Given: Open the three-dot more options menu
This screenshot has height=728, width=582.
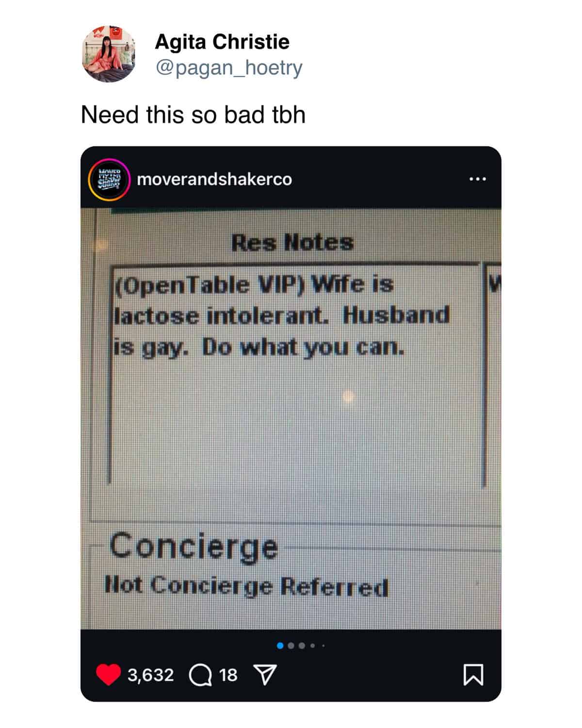Looking at the screenshot, I should click(x=477, y=179).
